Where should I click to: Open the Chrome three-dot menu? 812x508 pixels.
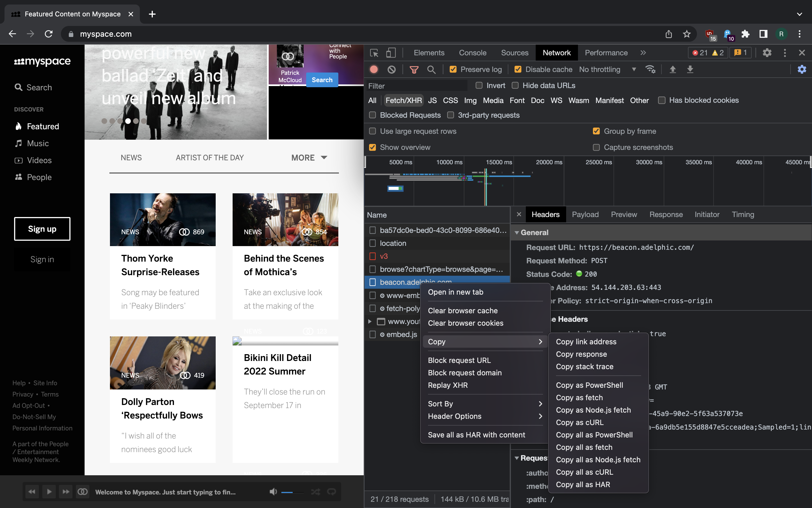[799, 34]
